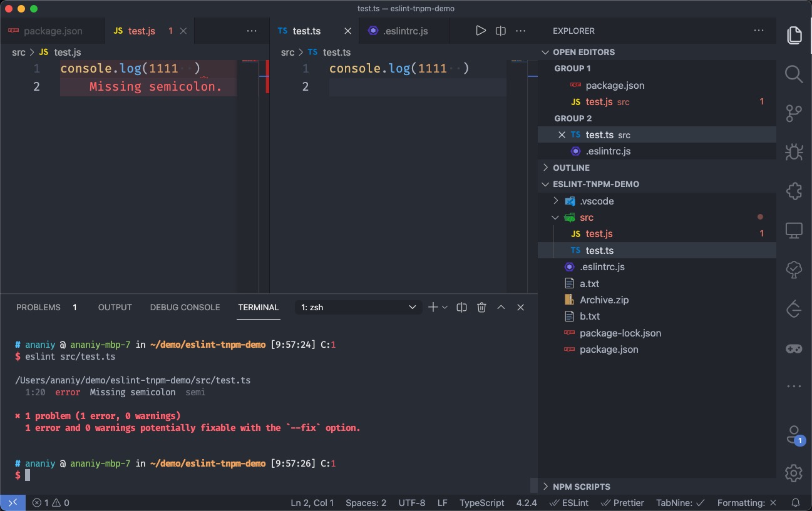Run the current file with play icon

pyautogui.click(x=480, y=31)
